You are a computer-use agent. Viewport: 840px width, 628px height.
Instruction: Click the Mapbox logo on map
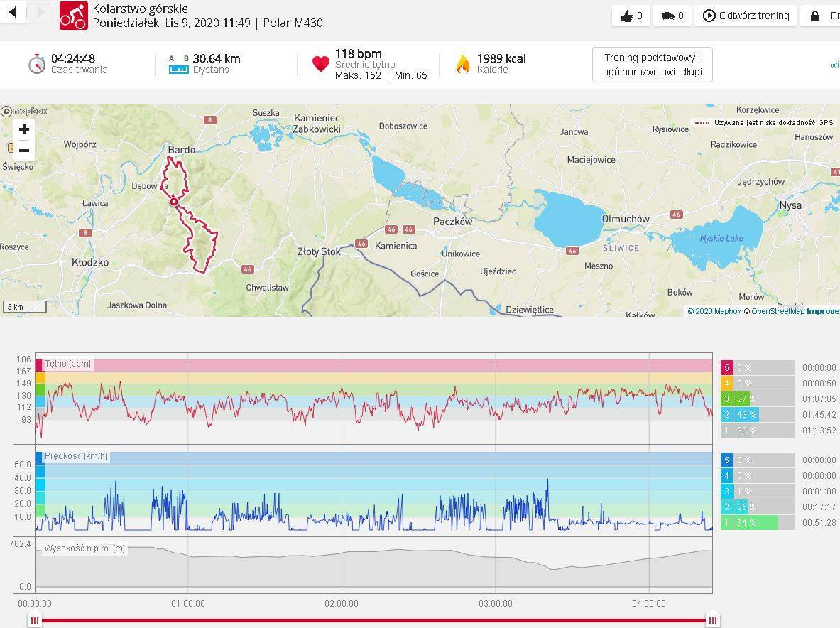point(24,111)
